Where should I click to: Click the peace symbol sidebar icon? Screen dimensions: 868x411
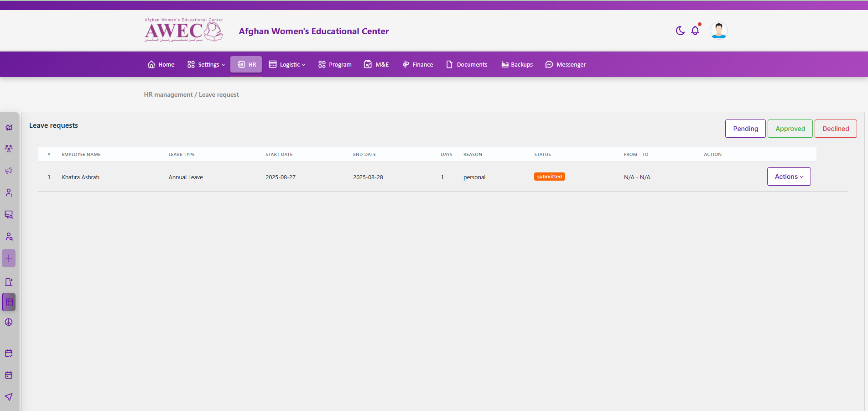[x=9, y=322]
